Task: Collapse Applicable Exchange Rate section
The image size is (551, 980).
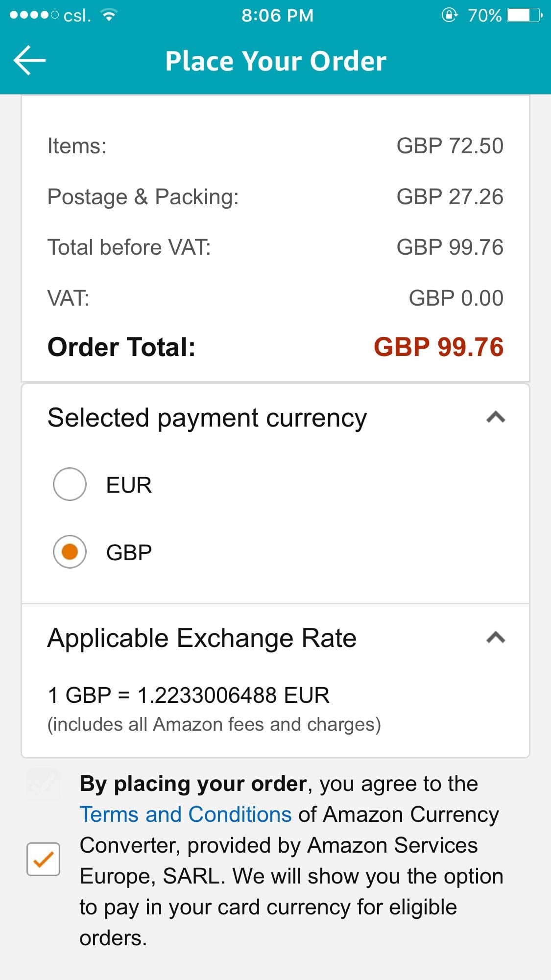Action: (x=496, y=638)
